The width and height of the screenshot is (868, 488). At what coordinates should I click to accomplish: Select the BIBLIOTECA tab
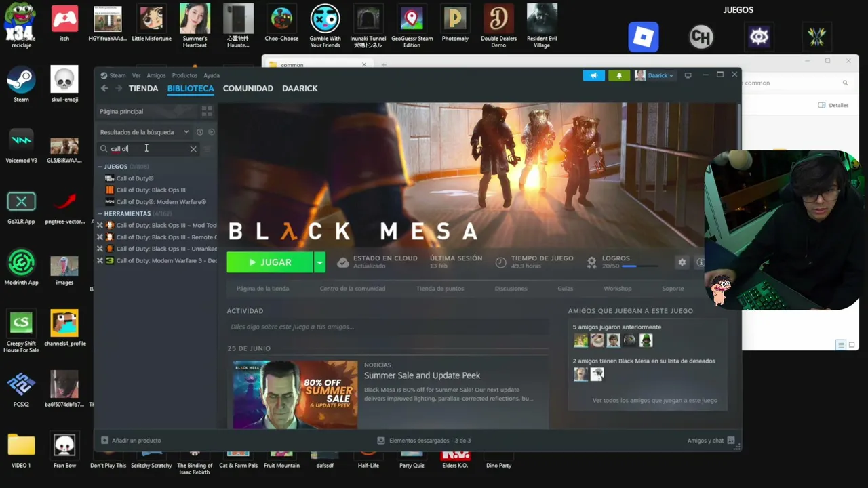pos(191,89)
